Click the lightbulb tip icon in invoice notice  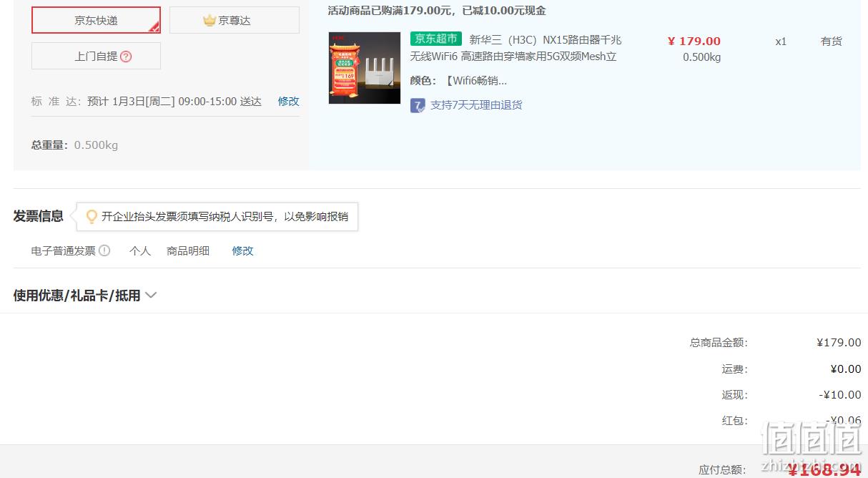pos(92,216)
